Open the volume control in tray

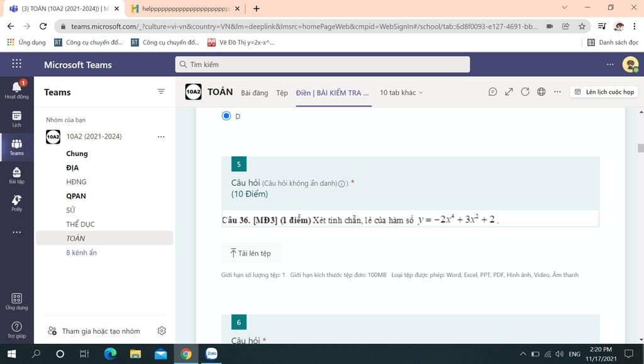559,354
